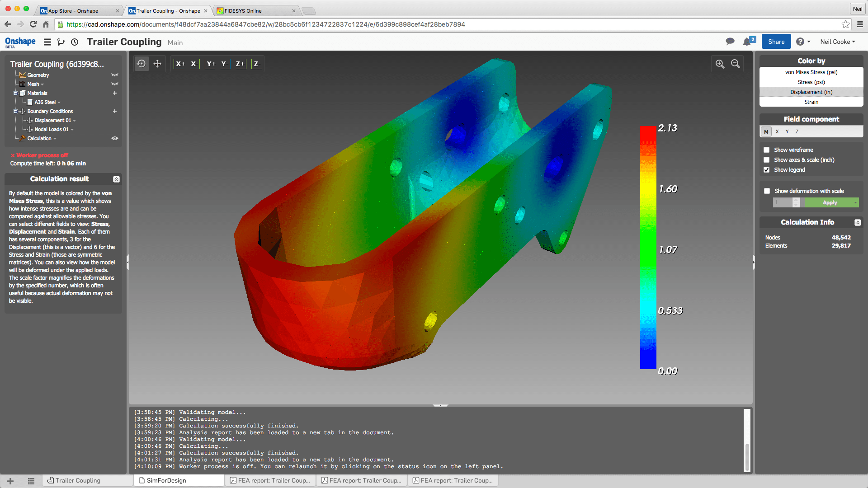
Task: Toggle Calculation visibility eye icon
Action: 115,138
